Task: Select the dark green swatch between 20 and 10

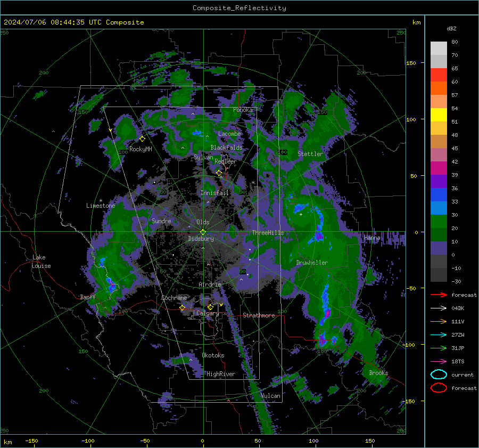Action: point(439,234)
